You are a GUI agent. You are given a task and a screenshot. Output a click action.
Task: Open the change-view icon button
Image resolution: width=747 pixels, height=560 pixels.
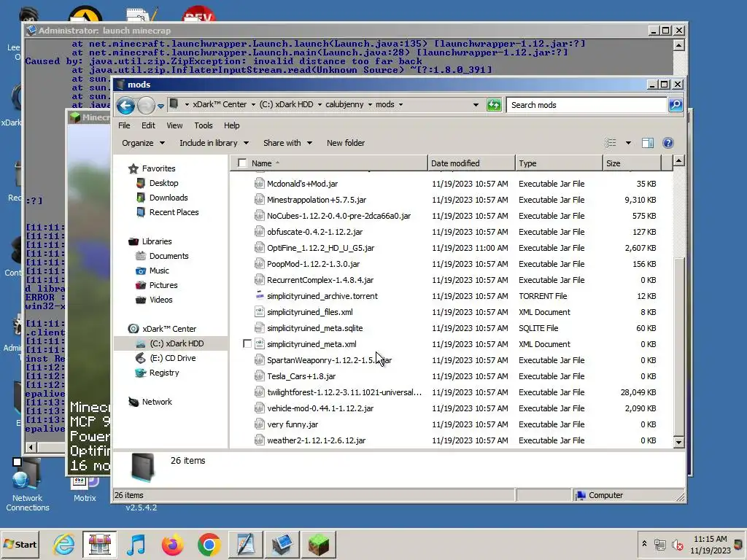coord(611,143)
